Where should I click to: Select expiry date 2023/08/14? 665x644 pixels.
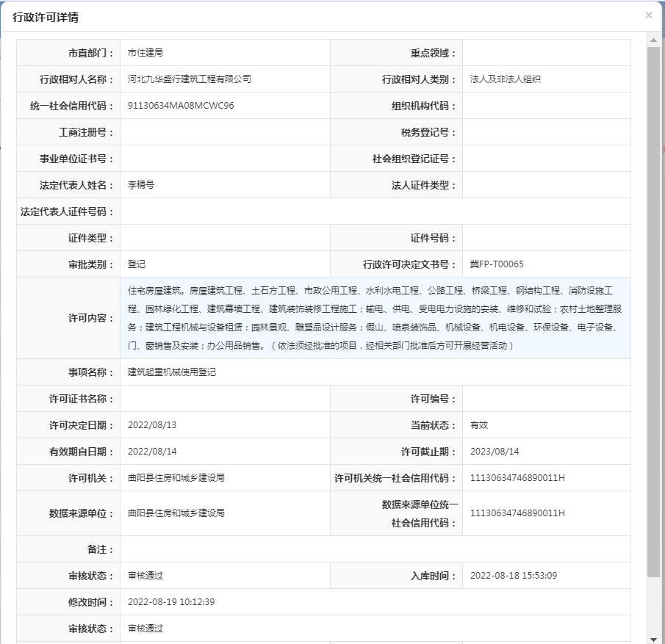495,451
